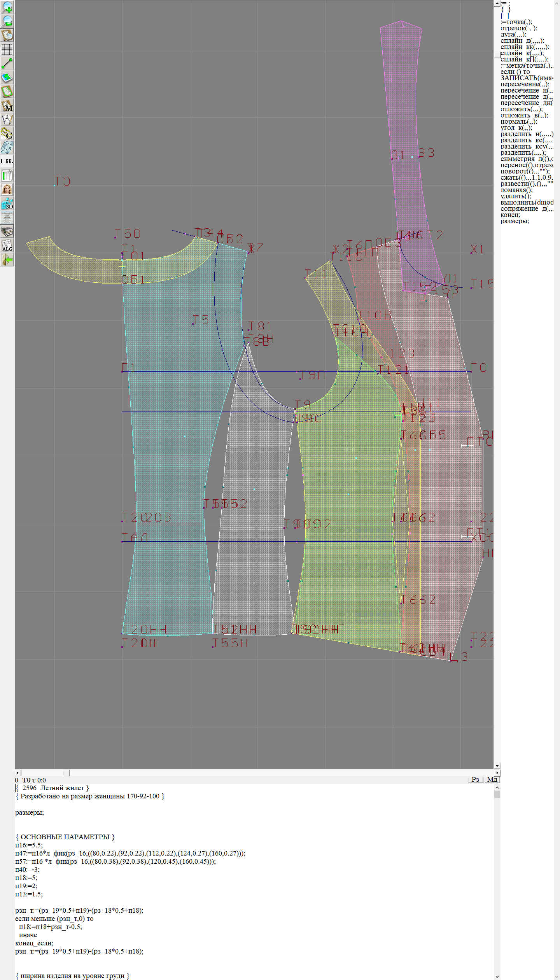
Task: Click the i_66. toolbar button
Action: [7, 161]
